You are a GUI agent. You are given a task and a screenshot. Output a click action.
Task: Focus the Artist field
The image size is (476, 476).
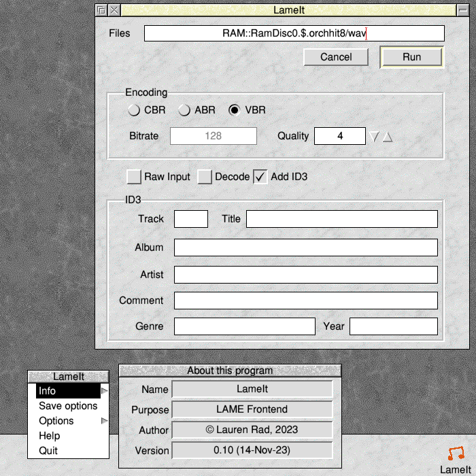click(306, 275)
